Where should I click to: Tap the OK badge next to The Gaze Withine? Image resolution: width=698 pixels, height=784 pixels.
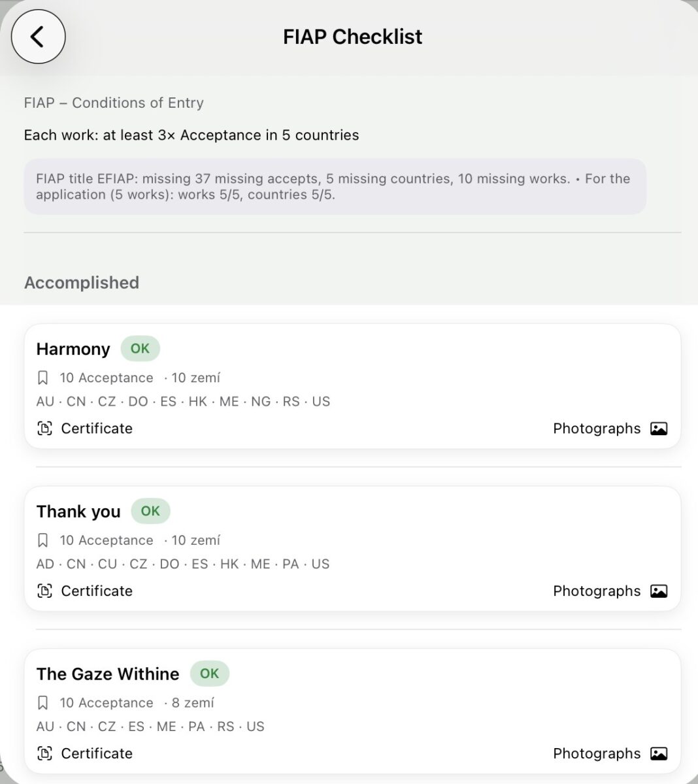tap(209, 674)
